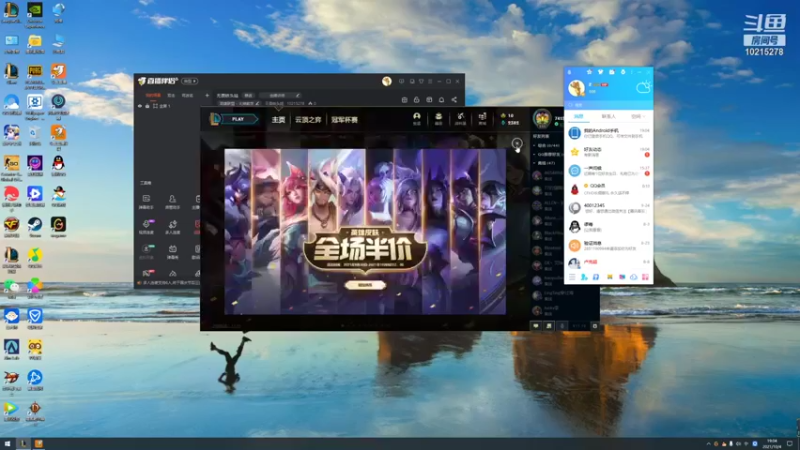This screenshot has width=800, height=450.
Task: Edit the stream title with the pencil icon
Action: coord(297,95)
